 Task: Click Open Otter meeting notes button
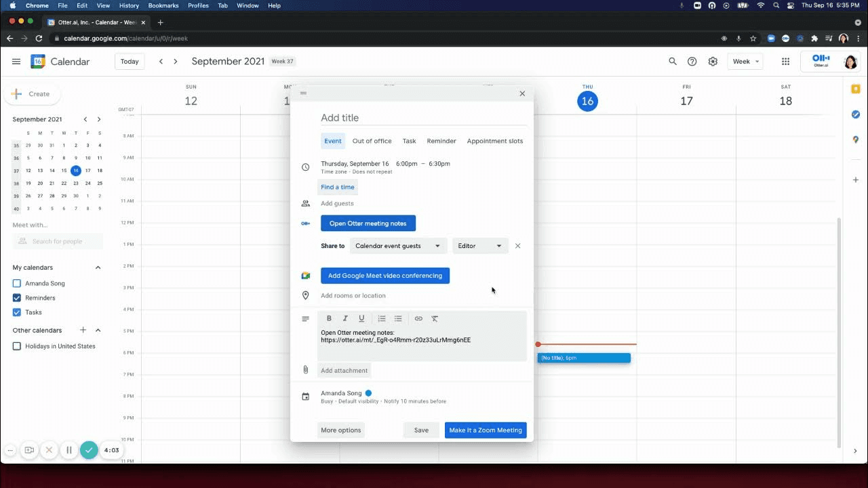tap(368, 223)
